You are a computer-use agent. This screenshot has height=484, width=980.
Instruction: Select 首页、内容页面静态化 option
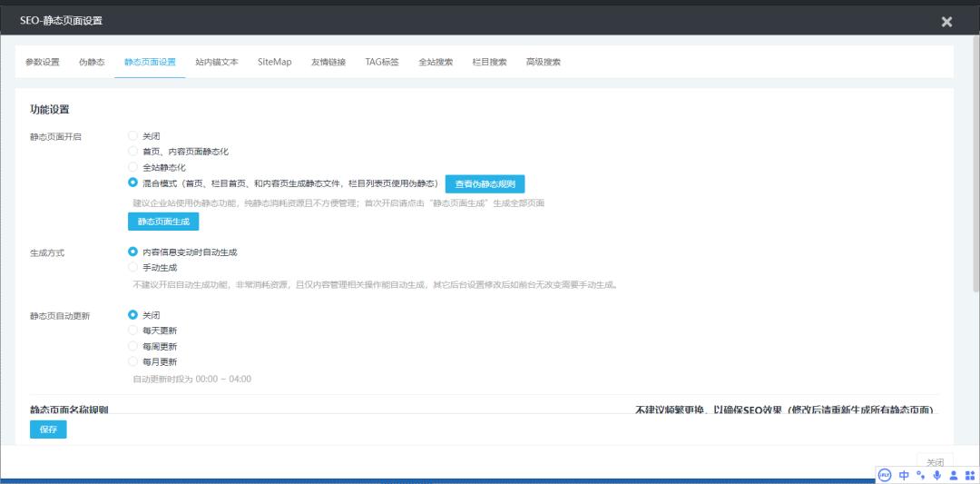click(x=132, y=152)
